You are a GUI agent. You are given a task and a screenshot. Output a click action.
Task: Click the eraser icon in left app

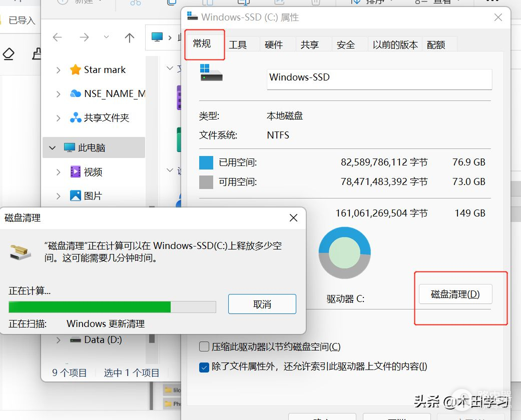pos(9,54)
